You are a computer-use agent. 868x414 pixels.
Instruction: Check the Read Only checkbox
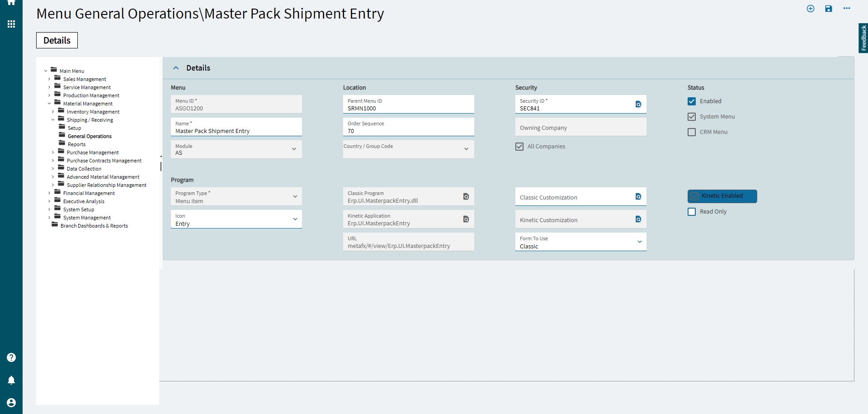click(x=692, y=212)
